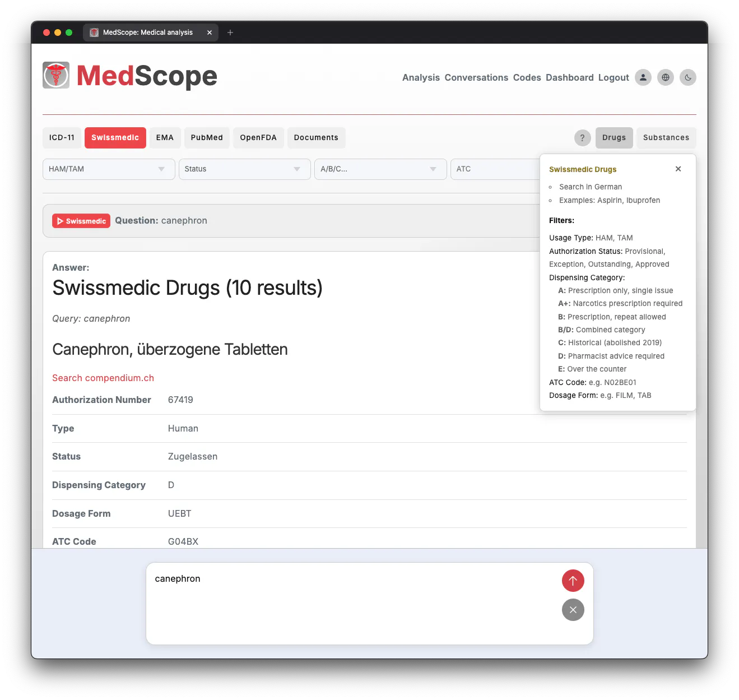
Task: Click the 'C: Historical (abolished 2019)' entry
Action: (610, 343)
